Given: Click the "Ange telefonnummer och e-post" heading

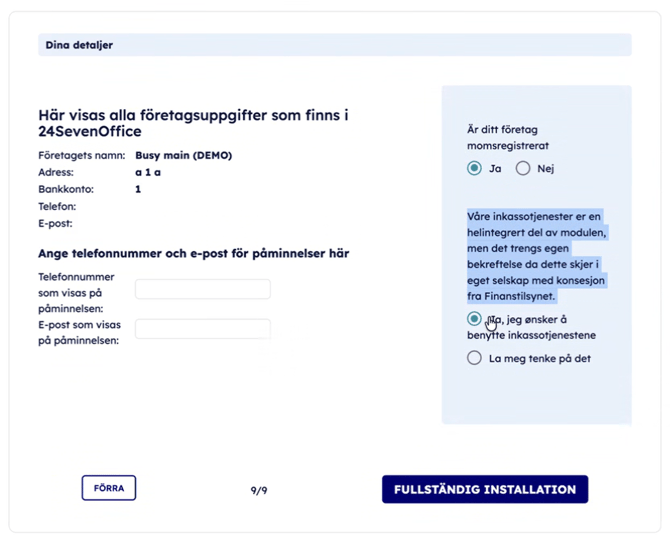Looking at the screenshot, I should 193,254.
